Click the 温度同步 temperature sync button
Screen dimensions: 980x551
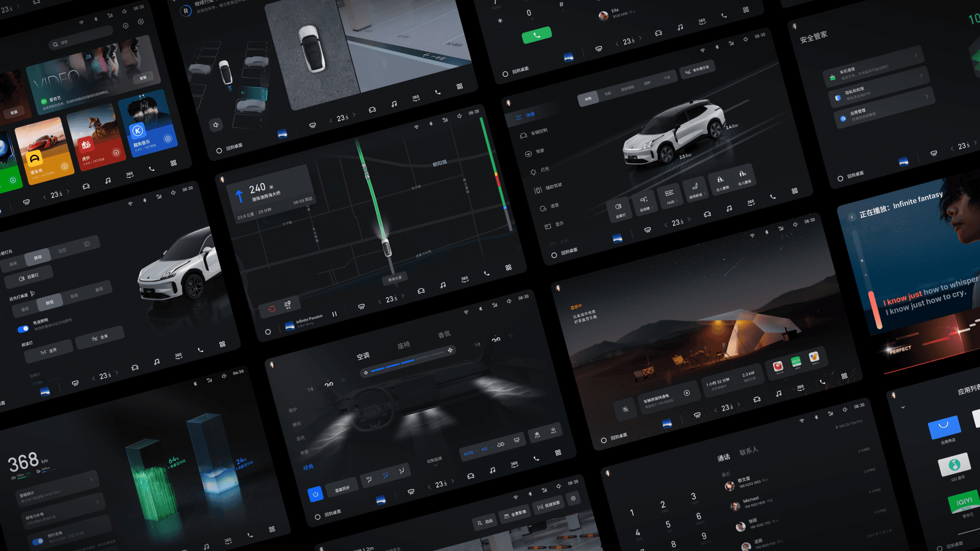pos(342,489)
